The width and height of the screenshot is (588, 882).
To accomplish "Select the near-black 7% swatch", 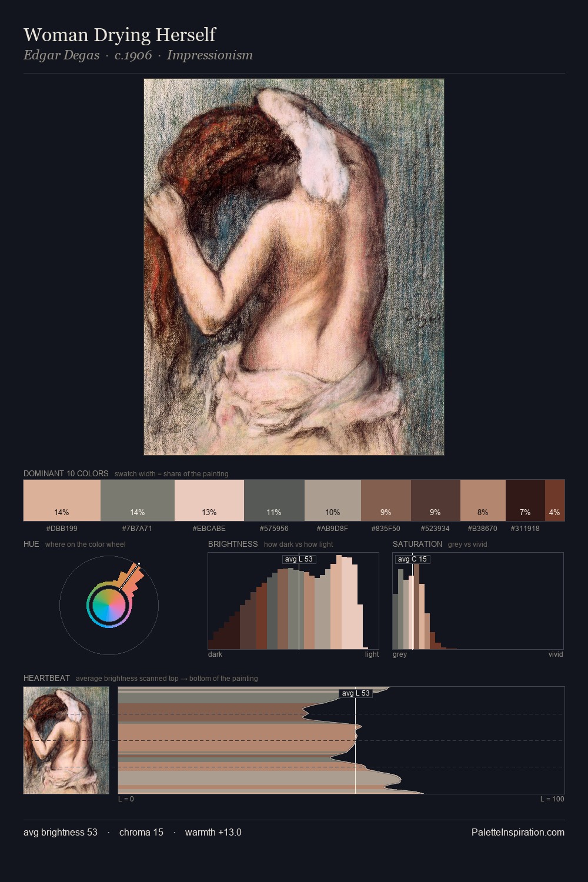I will pyautogui.click(x=525, y=500).
